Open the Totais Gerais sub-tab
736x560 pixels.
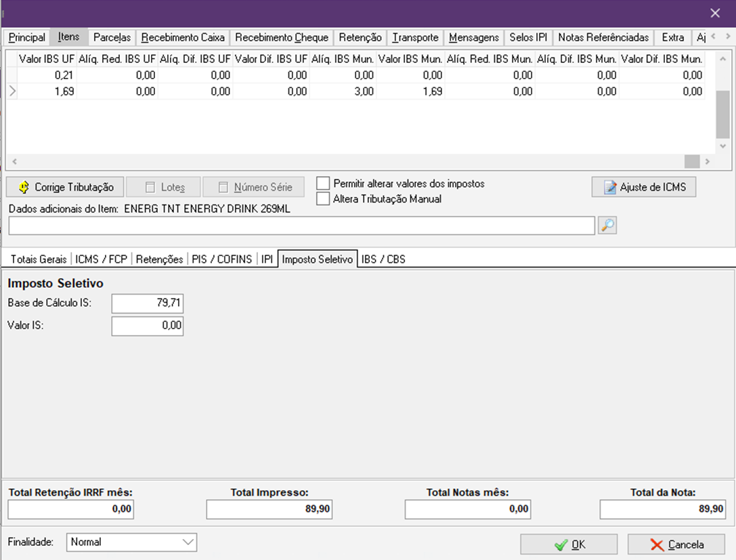[39, 259]
